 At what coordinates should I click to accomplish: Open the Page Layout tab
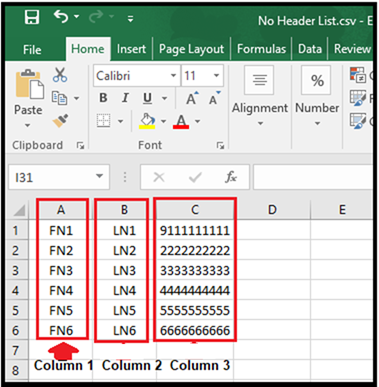tap(191, 49)
